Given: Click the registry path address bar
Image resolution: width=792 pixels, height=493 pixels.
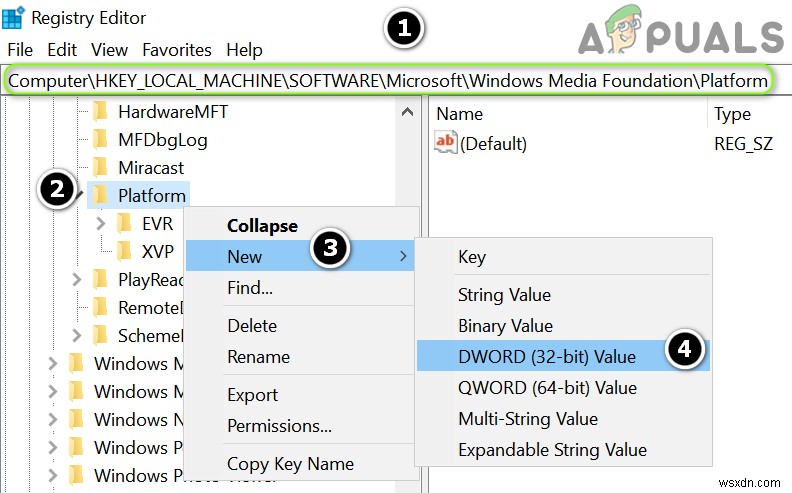Looking at the screenshot, I should click(x=388, y=80).
